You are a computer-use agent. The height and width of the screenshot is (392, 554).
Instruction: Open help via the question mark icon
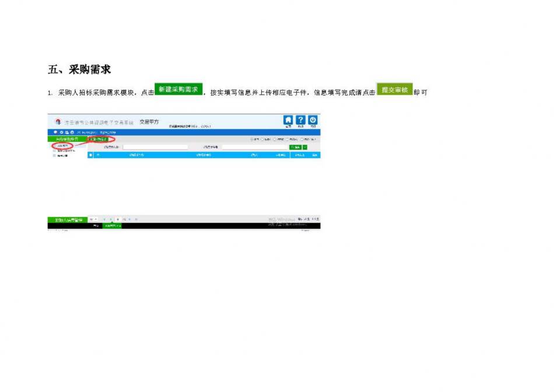301,120
